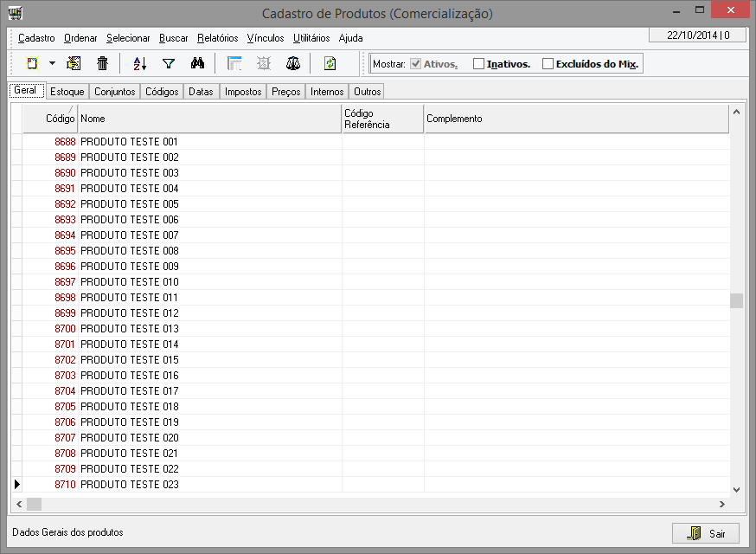Viewport: 756px width, 554px height.
Task: Click the funnel filter icon
Action: click(x=169, y=63)
